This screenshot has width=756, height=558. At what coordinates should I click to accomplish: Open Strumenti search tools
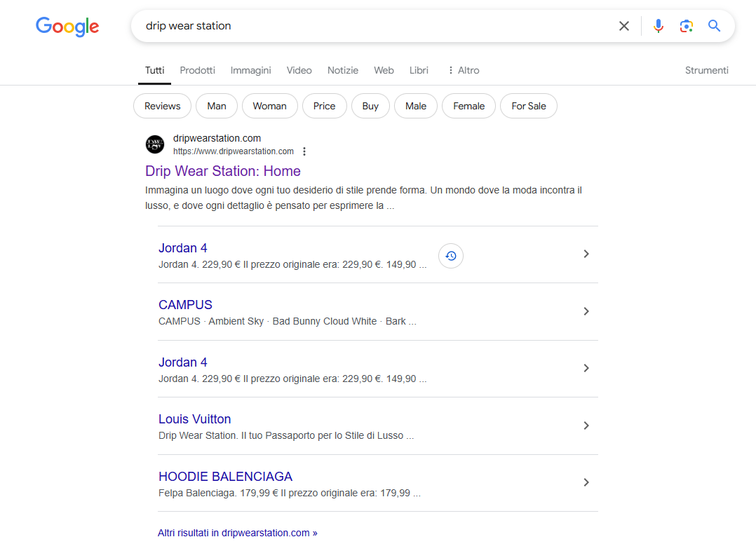click(707, 70)
